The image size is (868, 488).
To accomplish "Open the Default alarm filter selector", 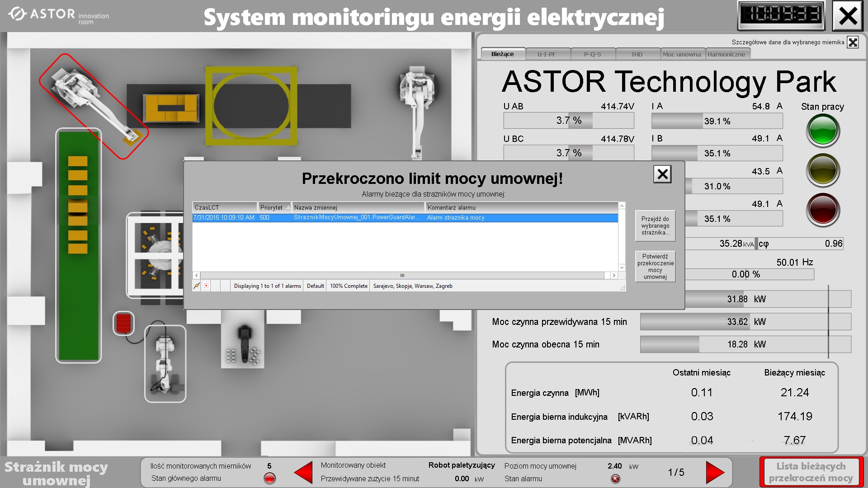I will pos(315,286).
